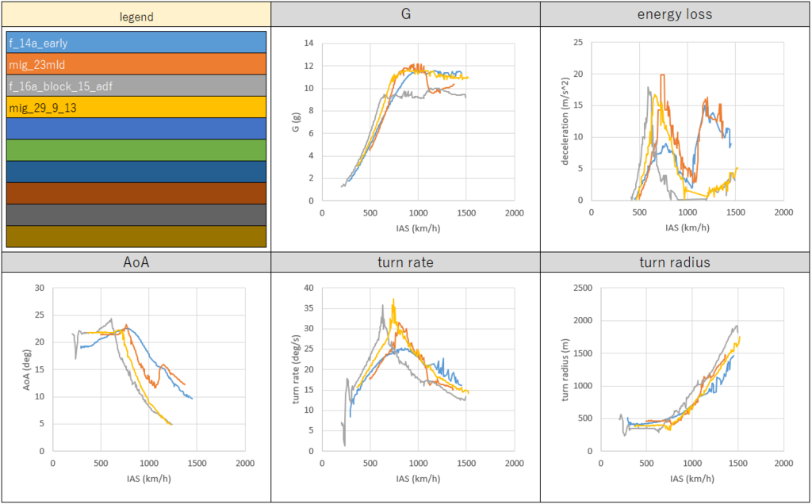Viewport: 812px width, 504px height.
Task: Click the olive swatch at legend bottom
Action: (136, 236)
